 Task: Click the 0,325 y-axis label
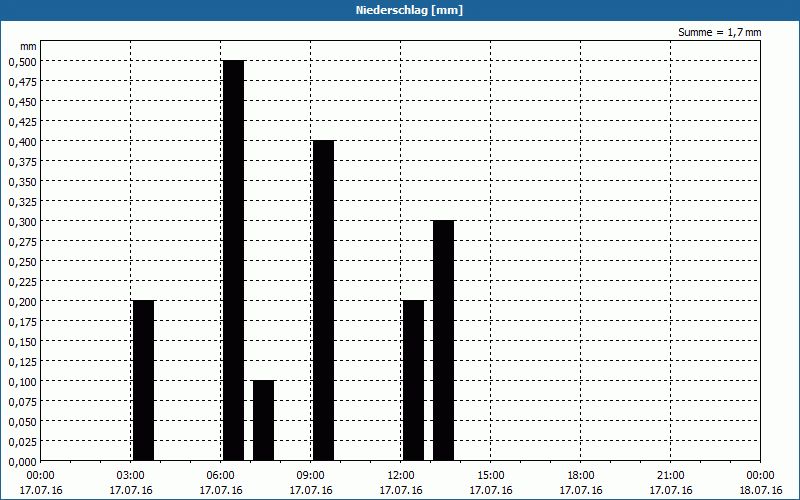pos(22,202)
